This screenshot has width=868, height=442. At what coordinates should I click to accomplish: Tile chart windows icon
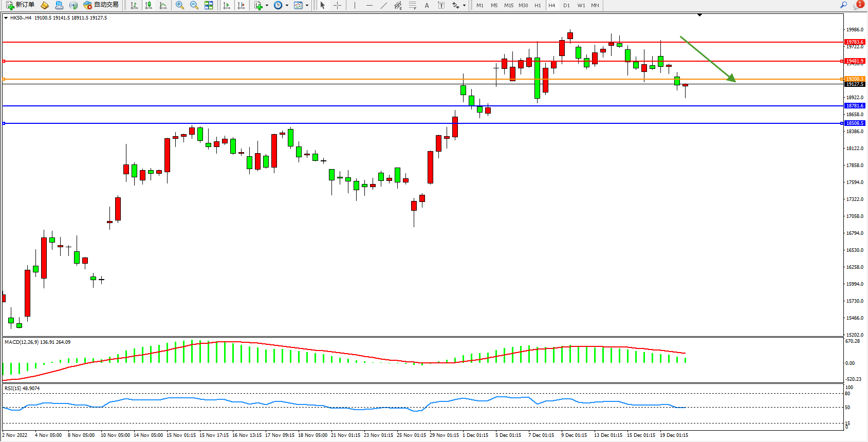[x=209, y=5]
